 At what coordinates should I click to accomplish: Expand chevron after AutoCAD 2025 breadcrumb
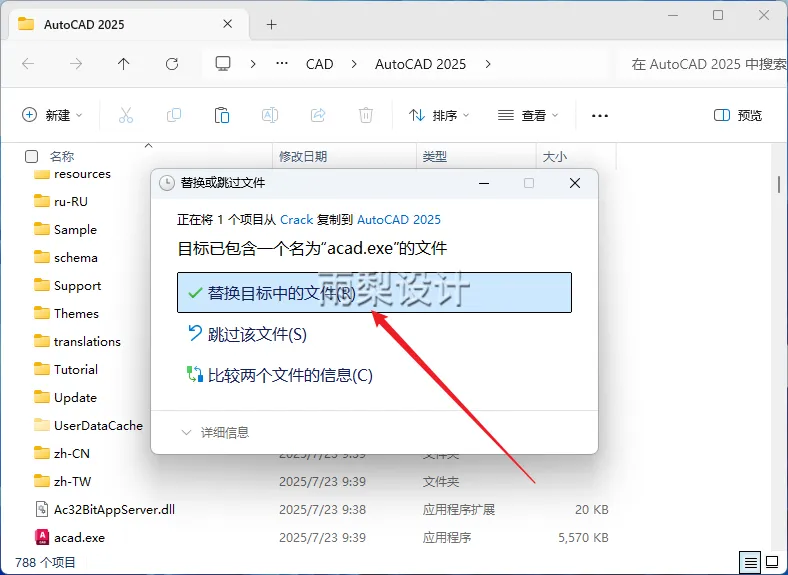coord(487,64)
